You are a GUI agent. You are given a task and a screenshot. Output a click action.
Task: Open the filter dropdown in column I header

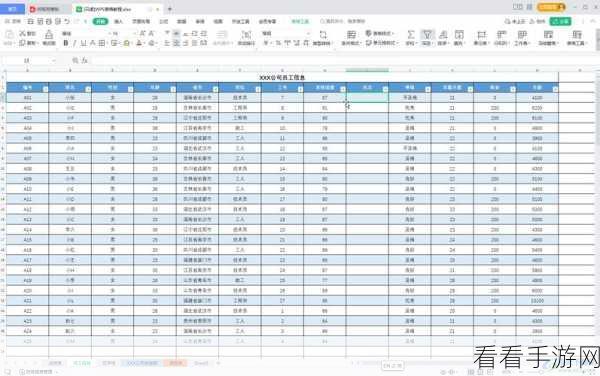coord(385,89)
